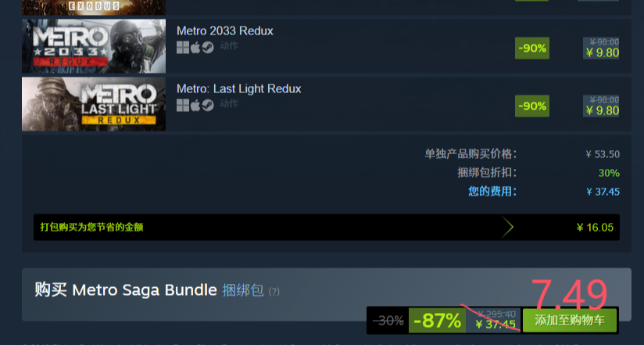Open the Metro: Last Light Redux thumbnail
The width and height of the screenshot is (644, 345).
(x=94, y=104)
